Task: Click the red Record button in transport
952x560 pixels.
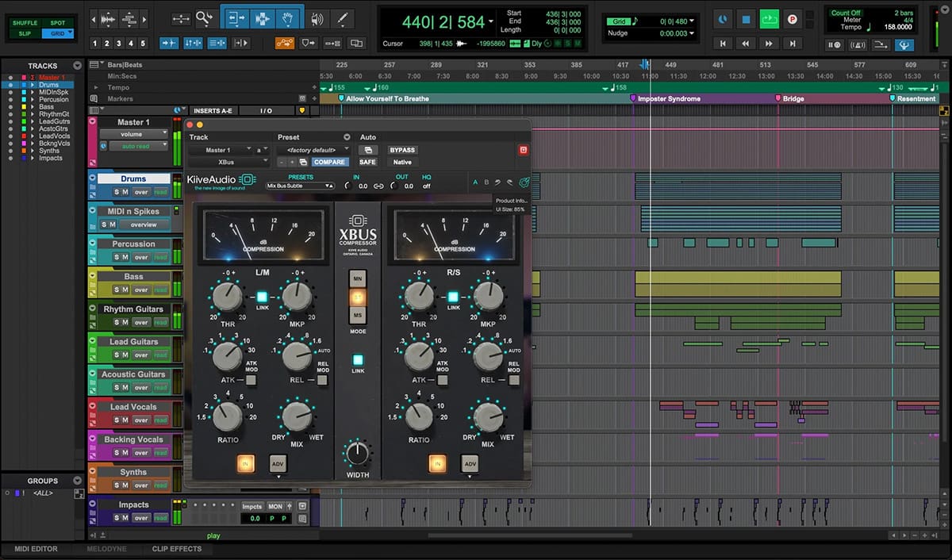Action: pyautogui.click(x=792, y=19)
